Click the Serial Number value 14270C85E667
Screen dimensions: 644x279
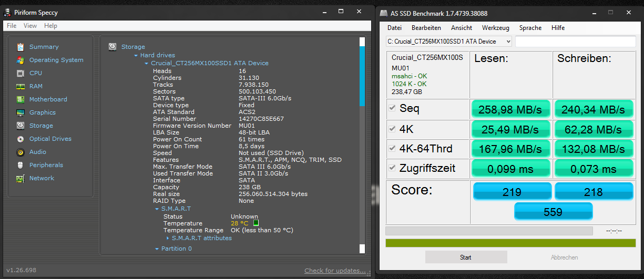click(x=261, y=119)
